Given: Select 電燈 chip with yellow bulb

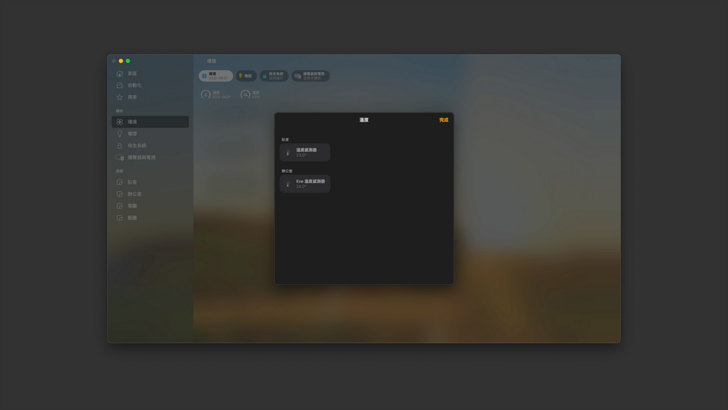Looking at the screenshot, I should click(246, 76).
